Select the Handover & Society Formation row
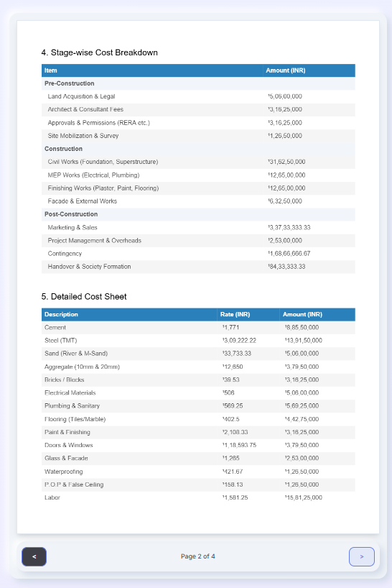 198,267
